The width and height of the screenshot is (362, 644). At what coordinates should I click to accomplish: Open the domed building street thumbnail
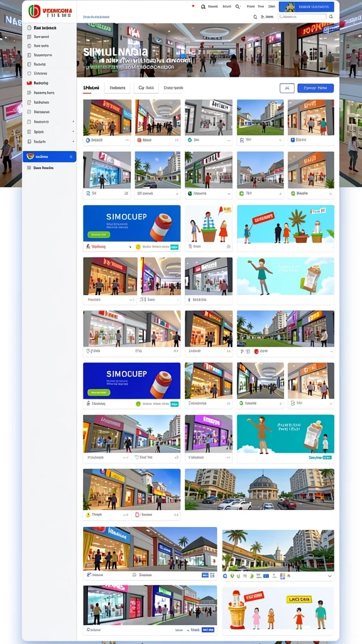click(260, 489)
